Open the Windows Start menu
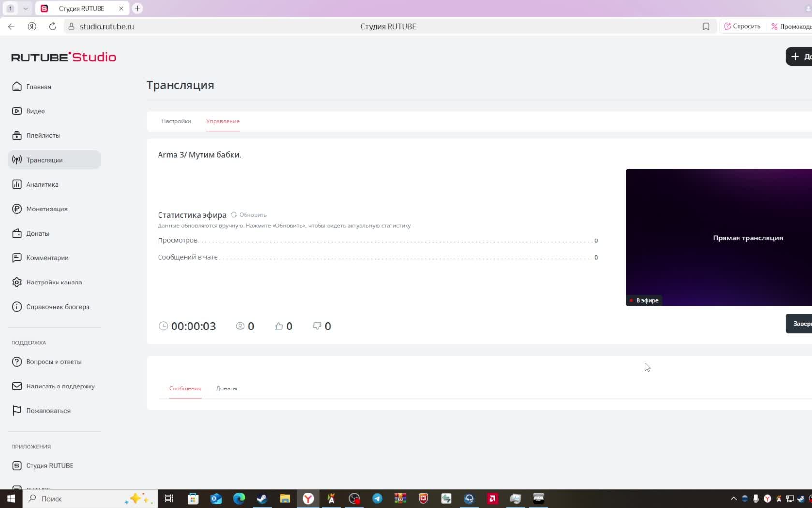This screenshot has width=812, height=508. click(11, 498)
